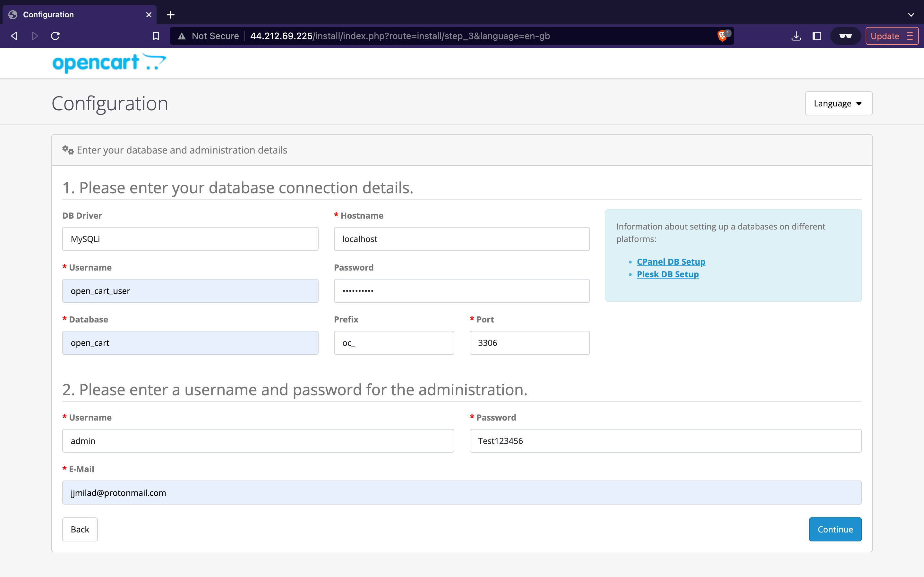Screen dimensions: 924x577
Task: Focus the Hostname localhost field
Action: click(x=462, y=239)
